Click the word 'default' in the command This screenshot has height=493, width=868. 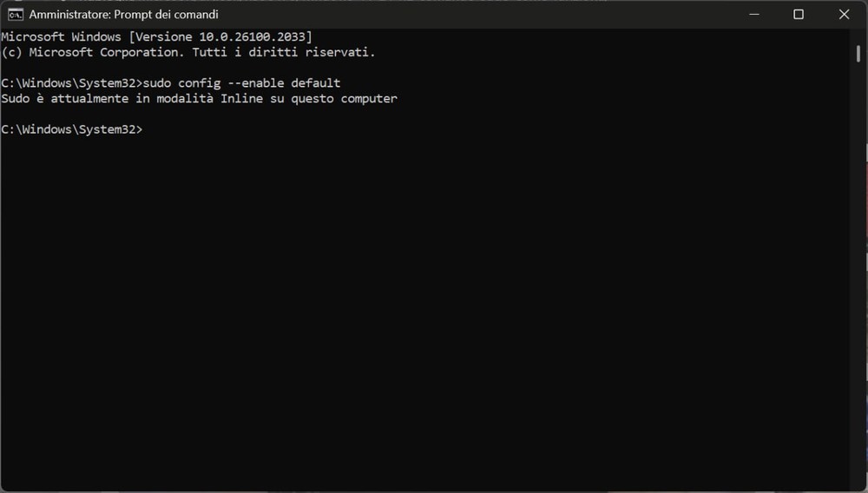click(x=316, y=83)
